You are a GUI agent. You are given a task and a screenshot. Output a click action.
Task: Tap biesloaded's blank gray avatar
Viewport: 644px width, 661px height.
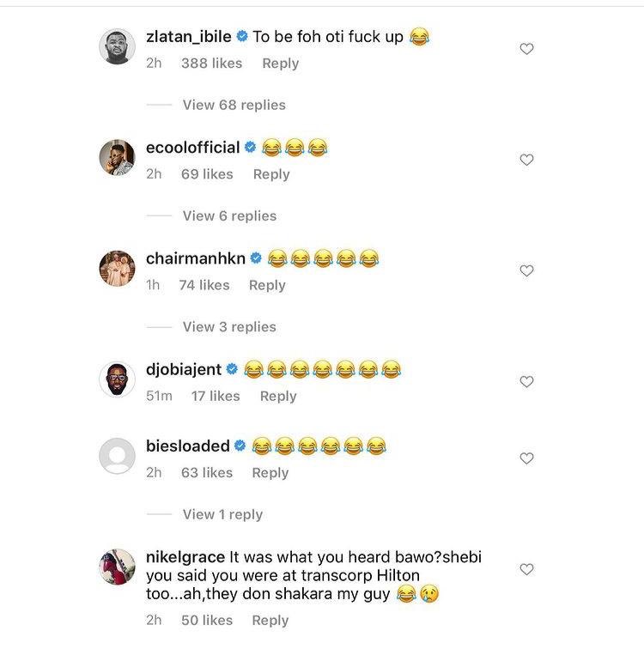[118, 456]
